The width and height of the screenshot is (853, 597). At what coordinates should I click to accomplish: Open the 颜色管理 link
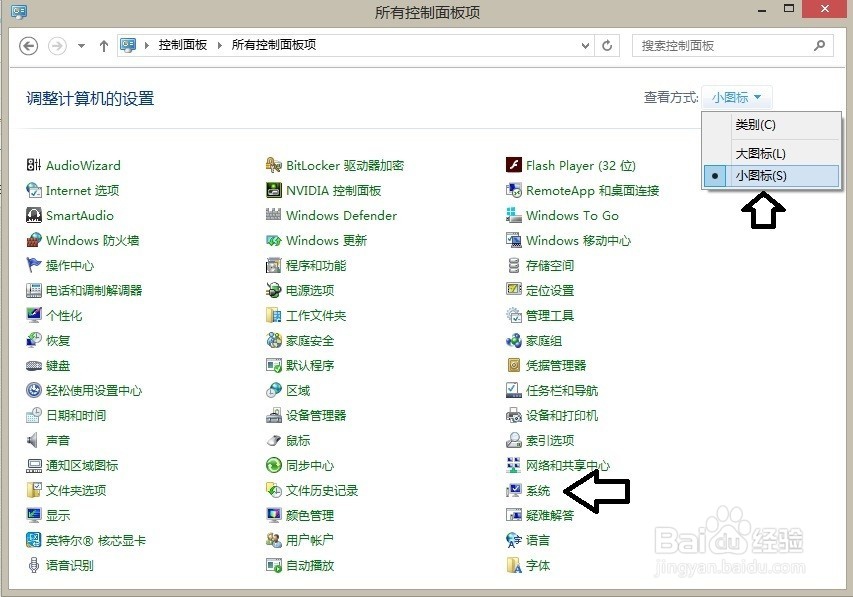310,515
